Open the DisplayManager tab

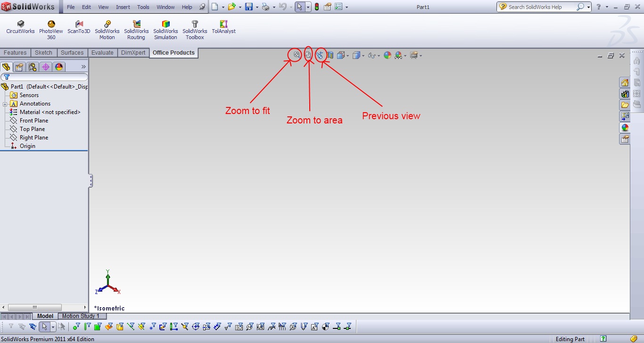pyautogui.click(x=59, y=67)
